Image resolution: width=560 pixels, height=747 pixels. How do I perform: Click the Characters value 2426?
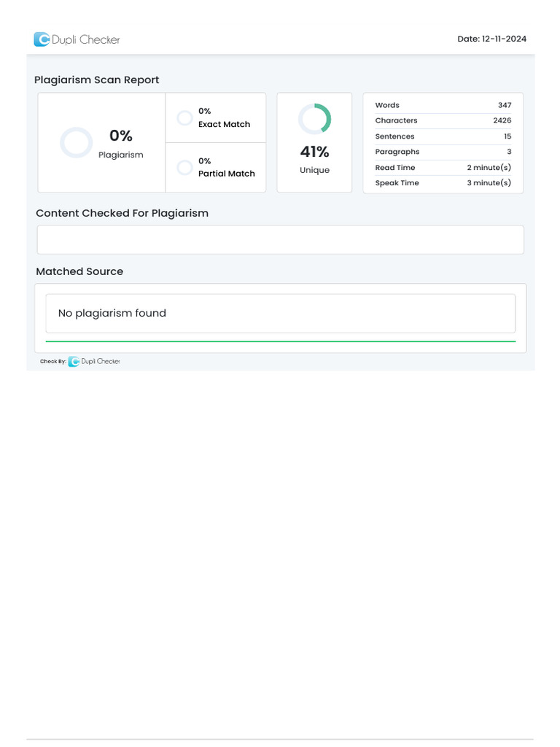click(x=502, y=120)
